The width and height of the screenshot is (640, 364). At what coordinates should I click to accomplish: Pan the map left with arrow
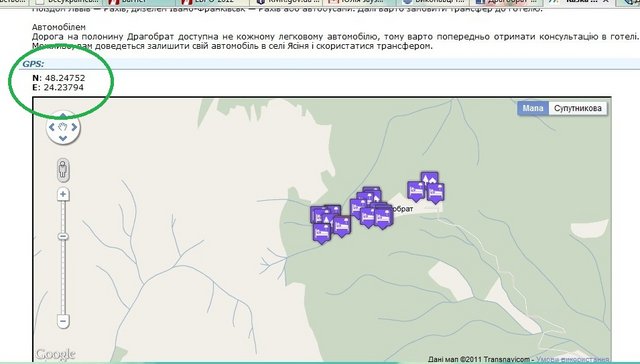(x=52, y=127)
